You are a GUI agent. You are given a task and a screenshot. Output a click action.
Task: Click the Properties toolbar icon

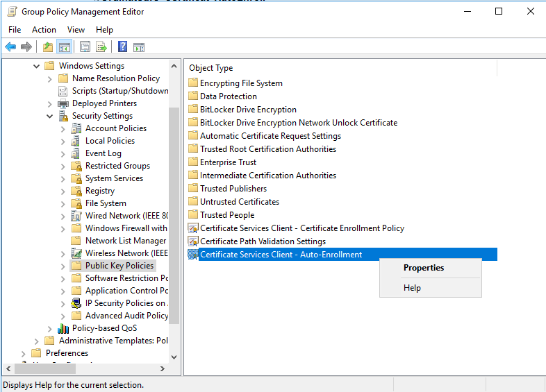(85, 46)
